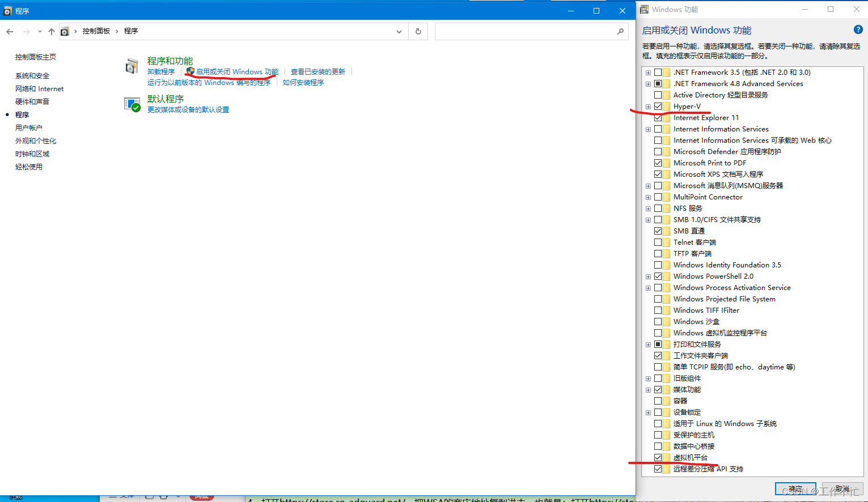This screenshot has width=868, height=502.
Task: Click the up-one-level arrow icon
Action: pos(52,32)
